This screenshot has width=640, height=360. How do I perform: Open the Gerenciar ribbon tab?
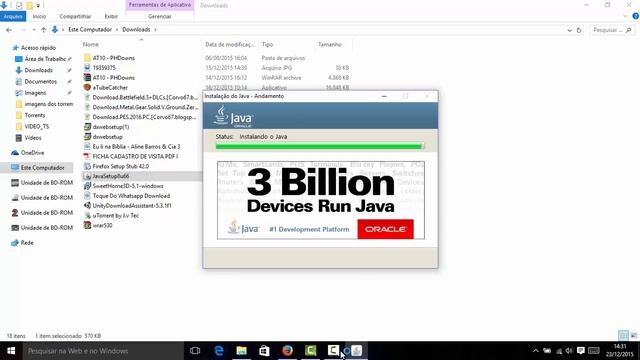[160, 16]
